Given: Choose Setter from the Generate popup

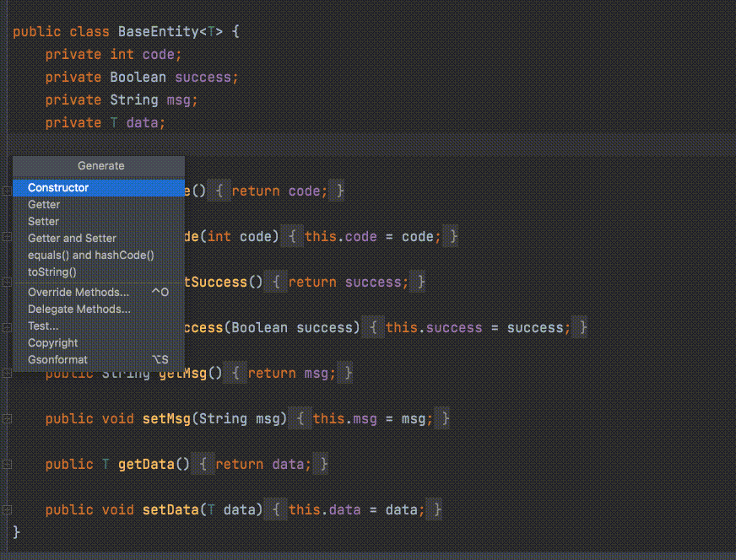Looking at the screenshot, I should (x=44, y=221).
